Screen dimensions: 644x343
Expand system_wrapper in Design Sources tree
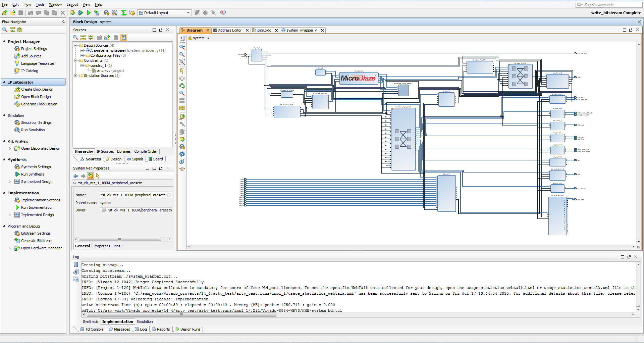[x=82, y=50]
